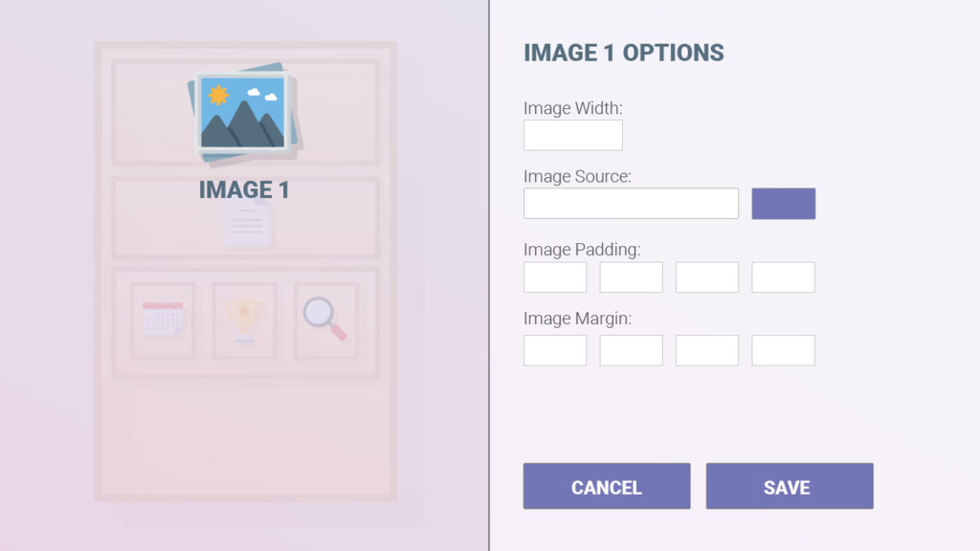The width and height of the screenshot is (980, 551).
Task: Click the purple browse button beside Image Source
Action: coord(783,203)
